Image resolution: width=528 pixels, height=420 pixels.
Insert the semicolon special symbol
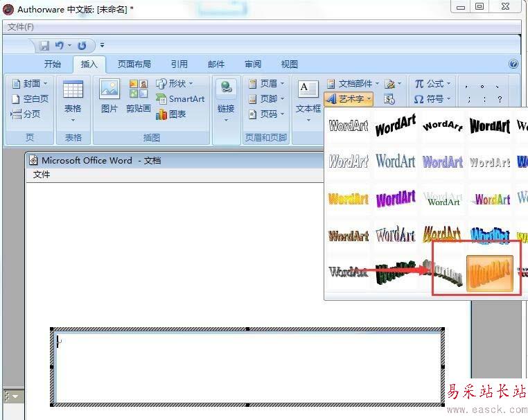[x=469, y=99]
